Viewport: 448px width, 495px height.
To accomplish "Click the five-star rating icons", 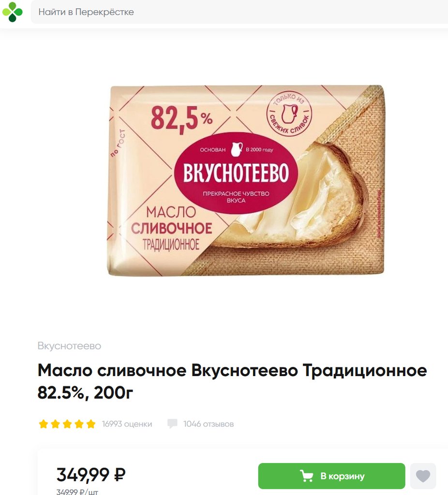I will 67,424.
